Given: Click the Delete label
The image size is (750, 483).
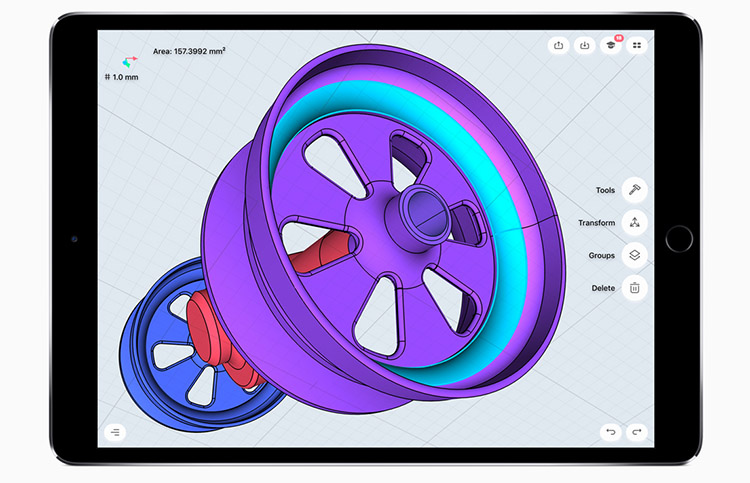Looking at the screenshot, I should tap(603, 288).
